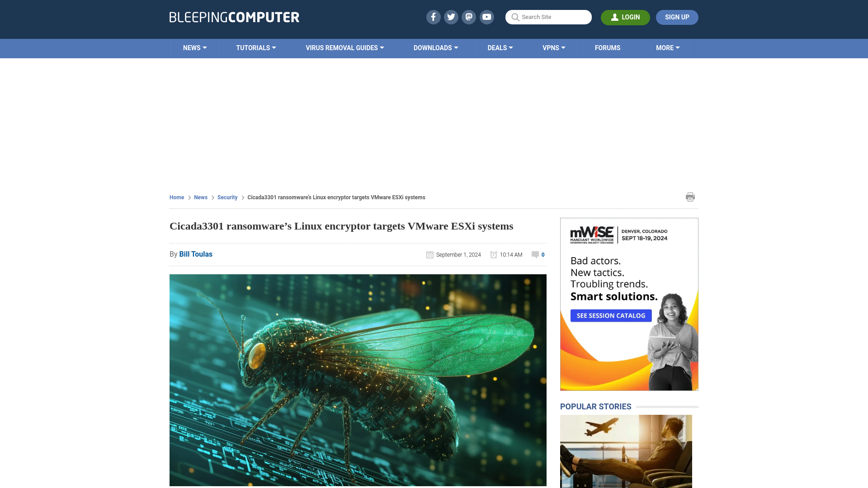The width and height of the screenshot is (868, 488).
Task: Click the BleepingComputer Facebook icon
Action: pyautogui.click(x=434, y=17)
